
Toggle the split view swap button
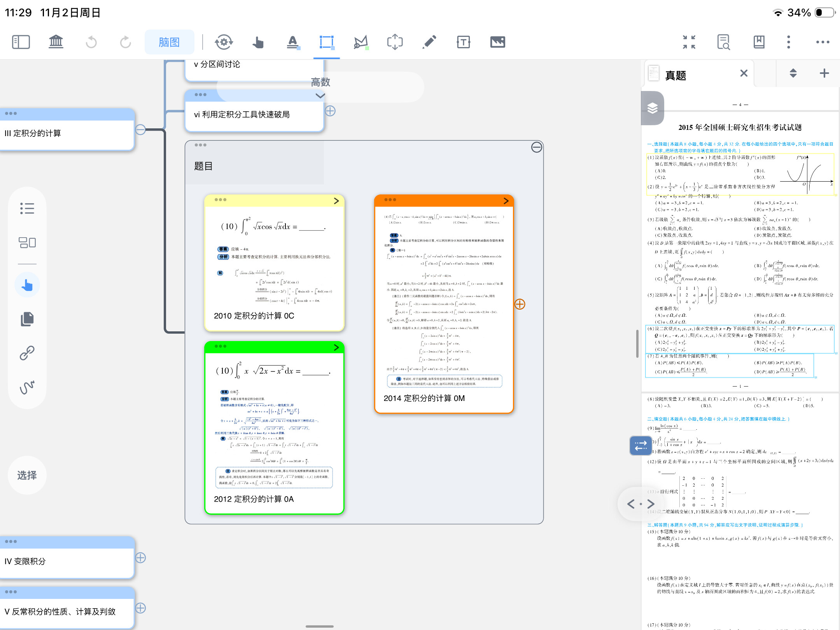click(640, 445)
